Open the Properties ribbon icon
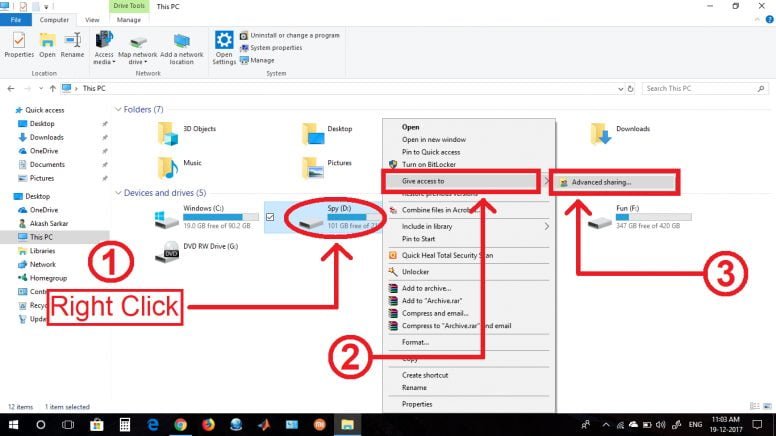Image resolution: width=776 pixels, height=436 pixels. (x=19, y=45)
